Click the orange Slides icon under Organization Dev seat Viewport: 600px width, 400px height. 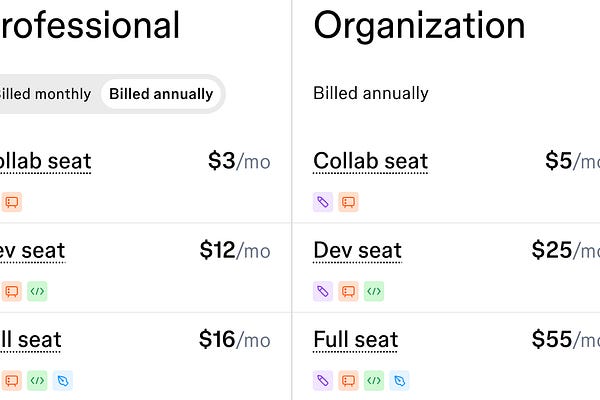pos(348,291)
